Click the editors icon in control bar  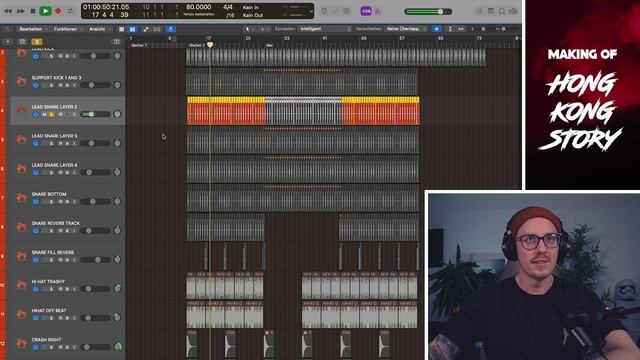tap(346, 11)
